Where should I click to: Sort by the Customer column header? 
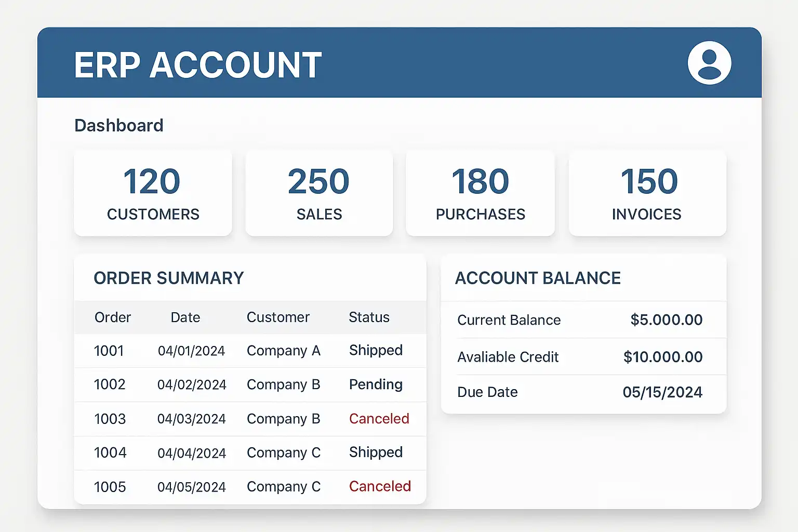click(278, 317)
